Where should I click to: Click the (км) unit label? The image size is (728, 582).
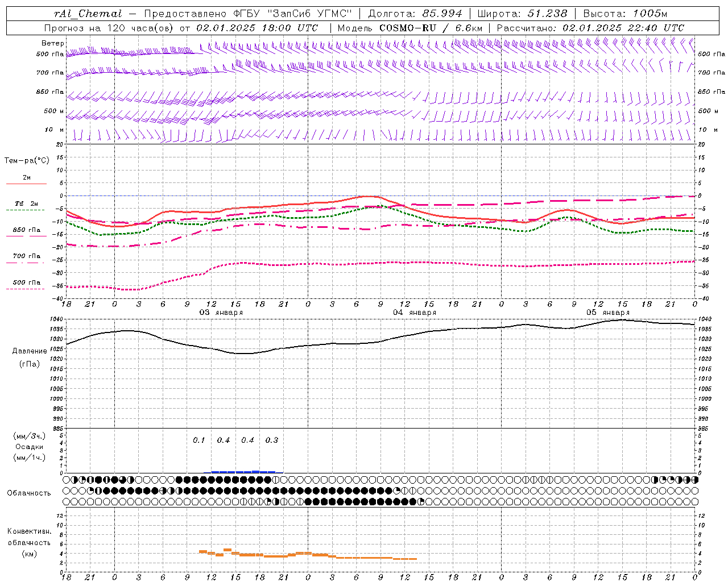29,554
